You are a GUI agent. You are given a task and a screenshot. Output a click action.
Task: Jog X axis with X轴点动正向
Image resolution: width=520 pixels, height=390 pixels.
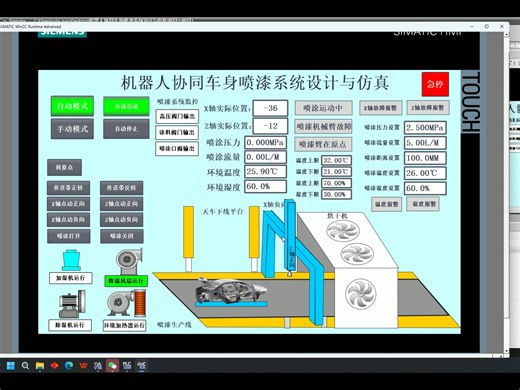[68, 204]
